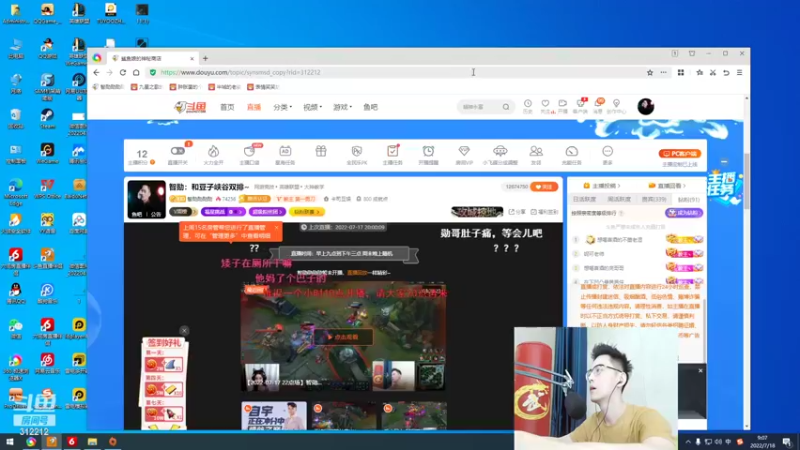Switch to the 周活跃度 tab
The width and height of the screenshot is (800, 450).
pos(619,199)
